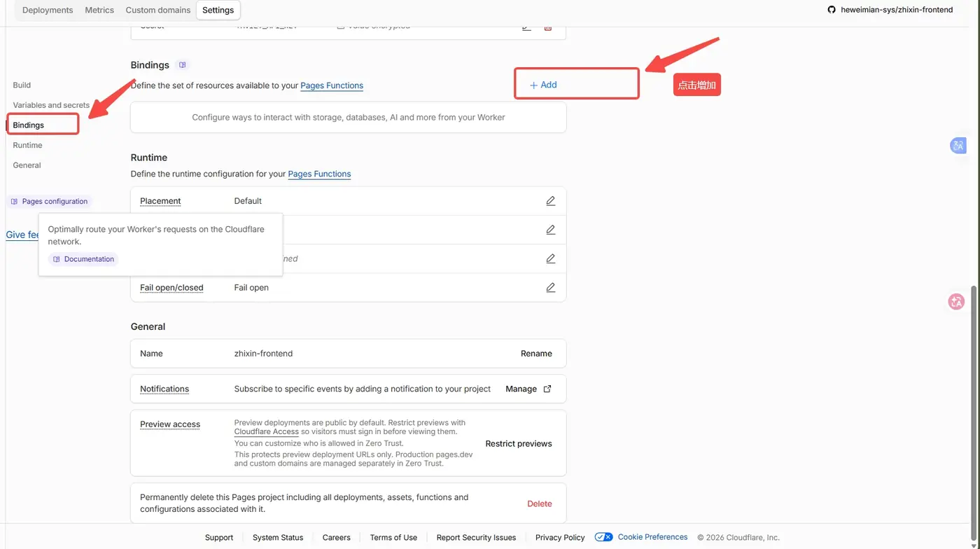Add a new binding with the Add button

543,85
